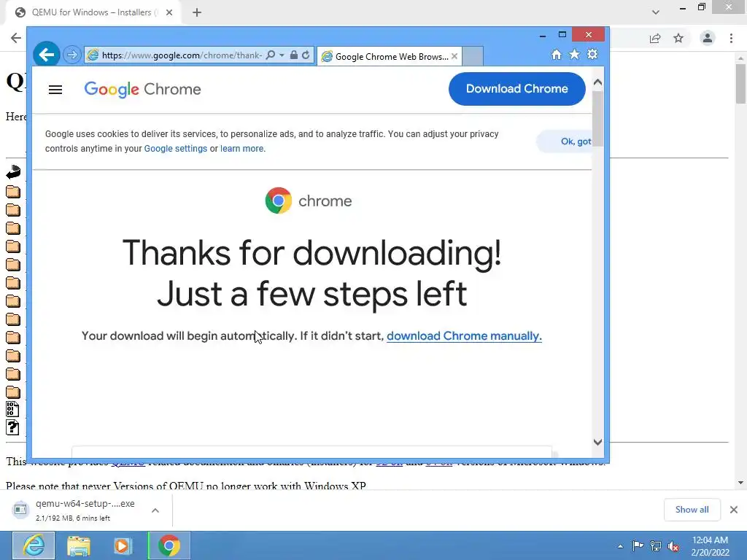Viewport: 747px width, 560px height.
Task: Open a new blank tab in Internet Explorer
Action: click(x=473, y=56)
